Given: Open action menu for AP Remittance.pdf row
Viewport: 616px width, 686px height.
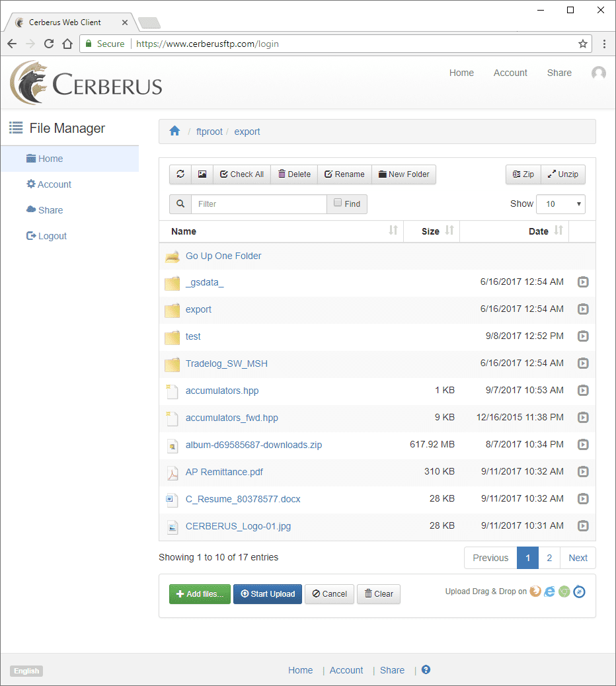Looking at the screenshot, I should (x=583, y=472).
